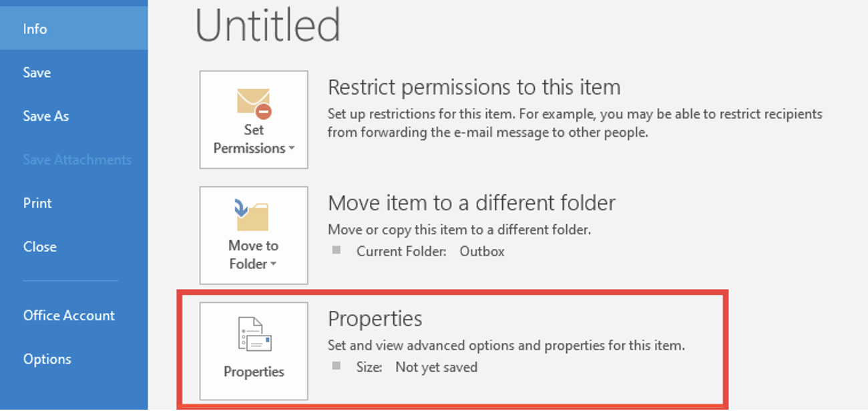
Task: Click the Restrict permissions heading
Action: click(x=474, y=87)
